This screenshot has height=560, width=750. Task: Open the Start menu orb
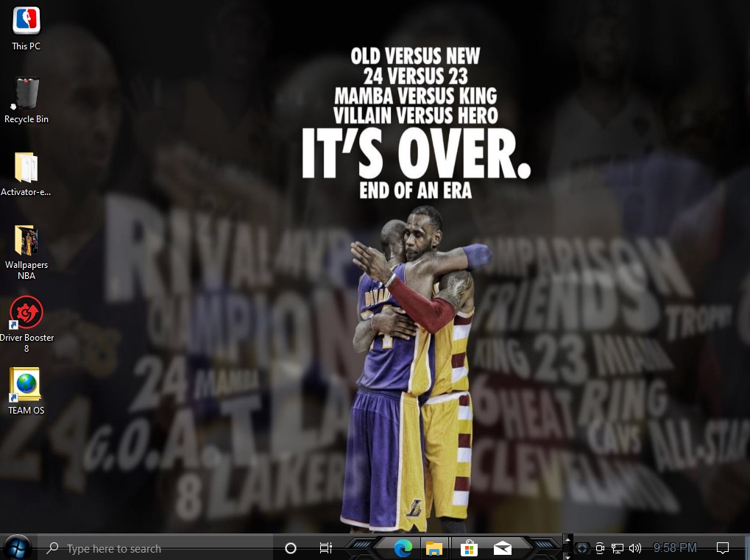click(x=17, y=547)
